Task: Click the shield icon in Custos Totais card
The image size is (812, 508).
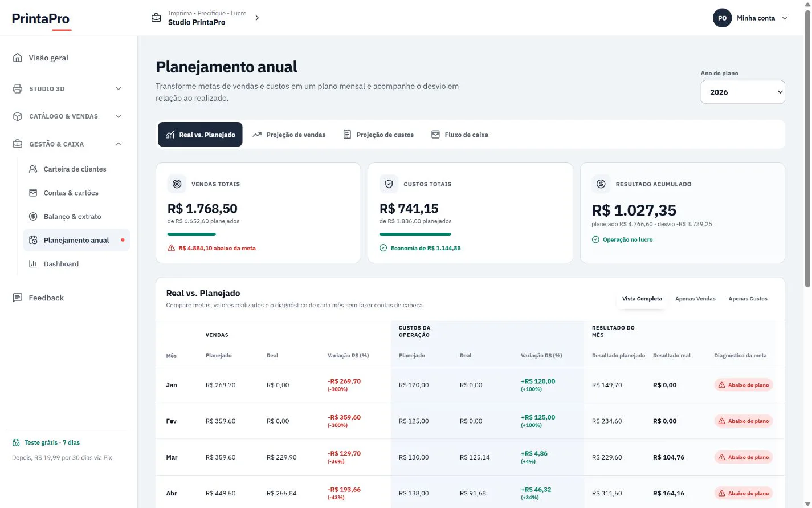Action: (389, 184)
